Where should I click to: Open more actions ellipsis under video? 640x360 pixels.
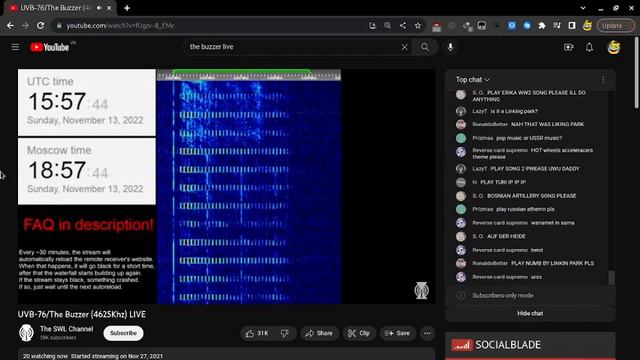click(427, 333)
